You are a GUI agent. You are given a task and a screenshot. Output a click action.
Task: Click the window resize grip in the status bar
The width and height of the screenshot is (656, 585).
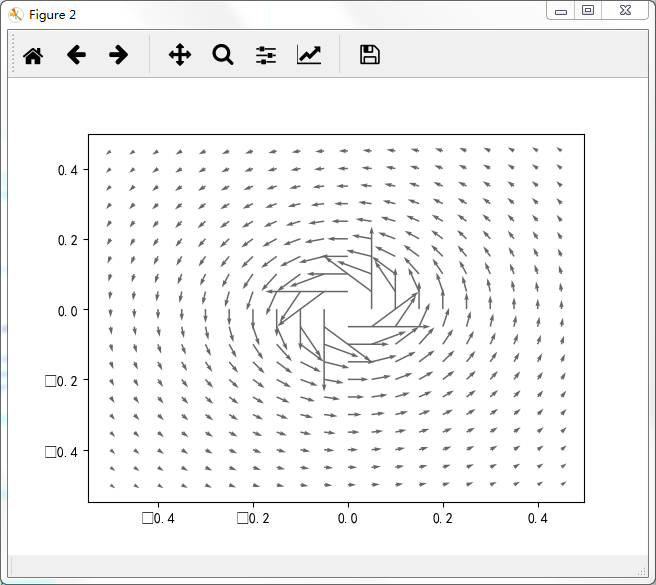[x=642, y=571]
